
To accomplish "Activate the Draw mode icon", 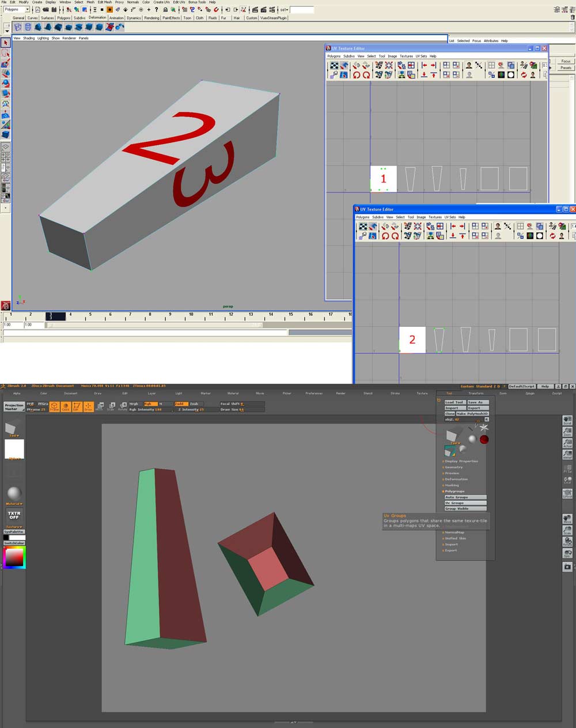I will point(88,406).
